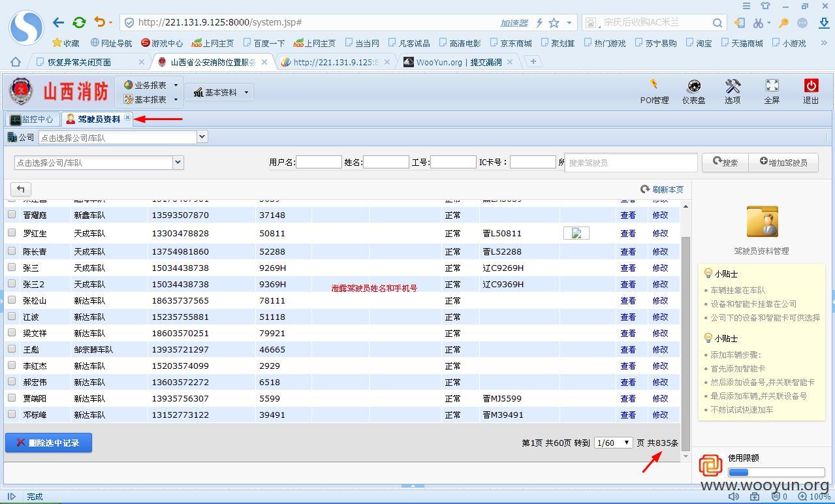This screenshot has height=504, width=835.
Task: Click the red 退出 power icon
Action: click(811, 86)
